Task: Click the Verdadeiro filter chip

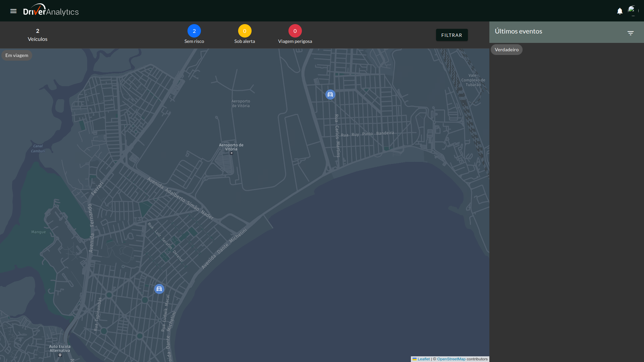Action: point(506,50)
